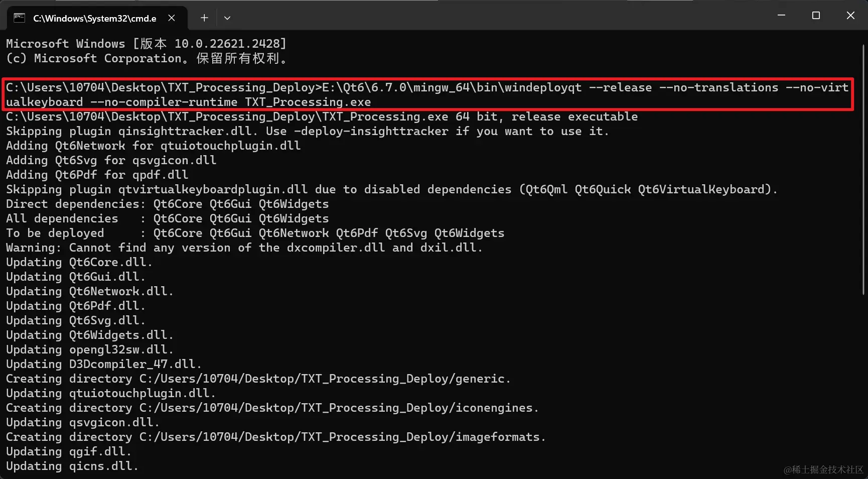This screenshot has width=868, height=479.
Task: Close the terminal window
Action: (x=850, y=16)
